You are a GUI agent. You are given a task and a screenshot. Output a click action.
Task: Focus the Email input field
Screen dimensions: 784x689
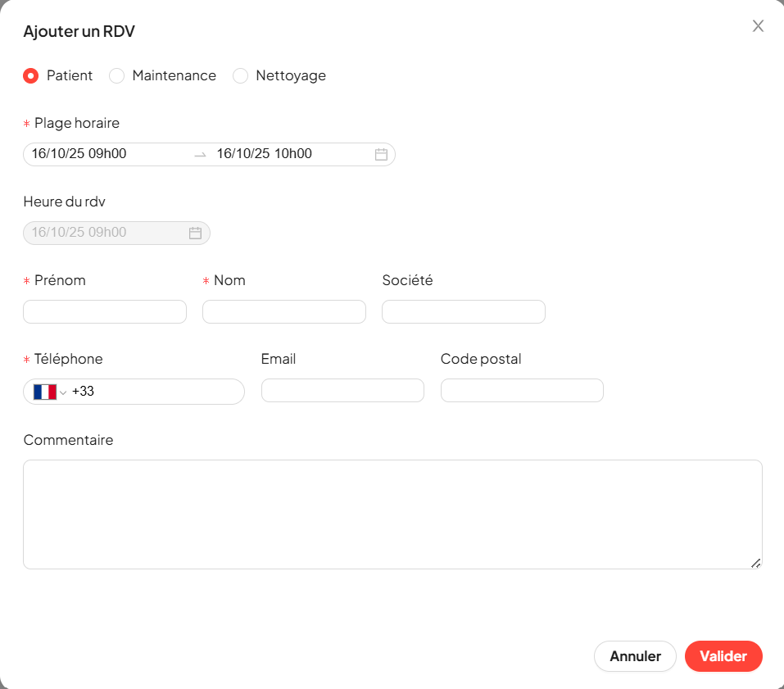(x=342, y=390)
